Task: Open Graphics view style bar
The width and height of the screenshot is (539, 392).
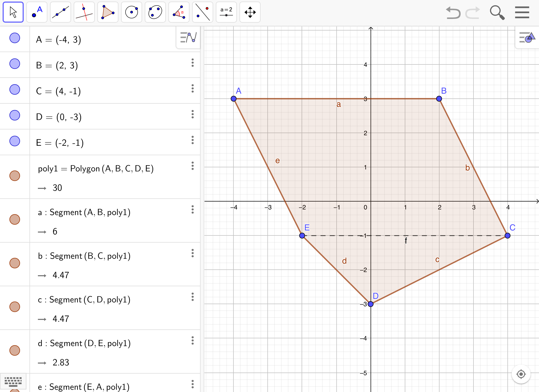Action: [527, 38]
